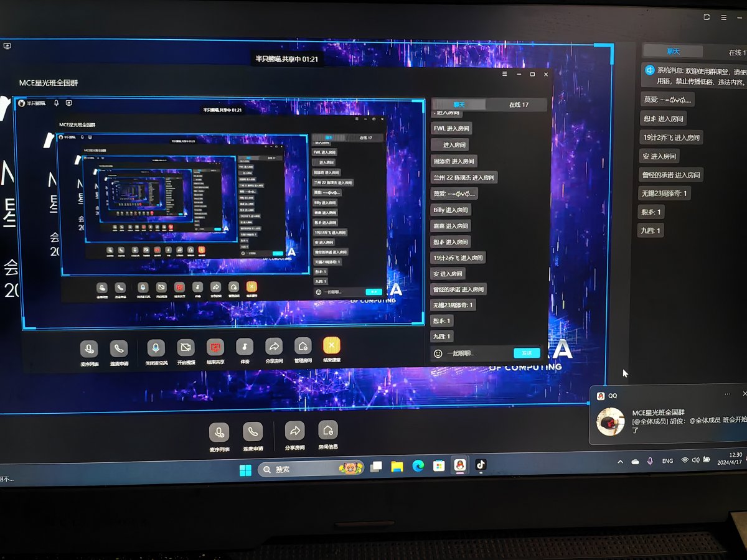Click the ENG language indicator
747x560 pixels.
point(667,461)
